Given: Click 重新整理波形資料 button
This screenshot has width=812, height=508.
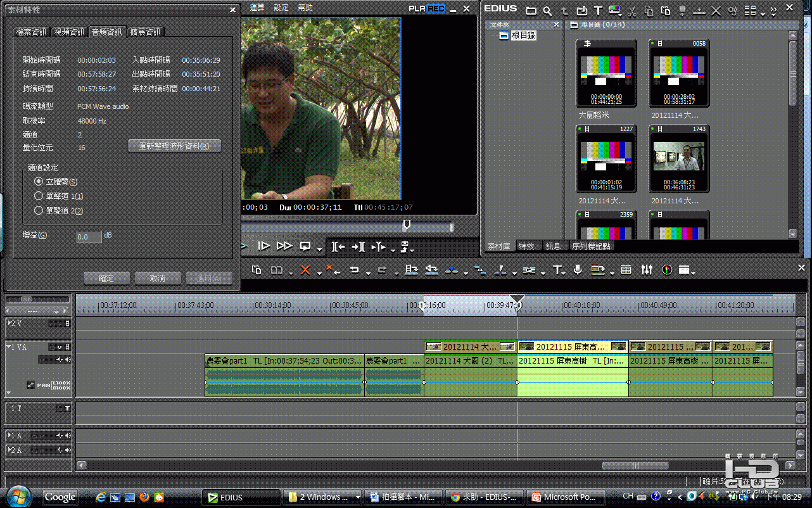Looking at the screenshot, I should (x=175, y=146).
